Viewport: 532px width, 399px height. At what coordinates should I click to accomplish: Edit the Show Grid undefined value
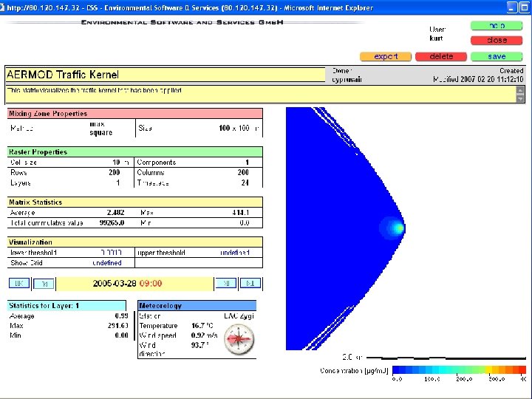106,263
